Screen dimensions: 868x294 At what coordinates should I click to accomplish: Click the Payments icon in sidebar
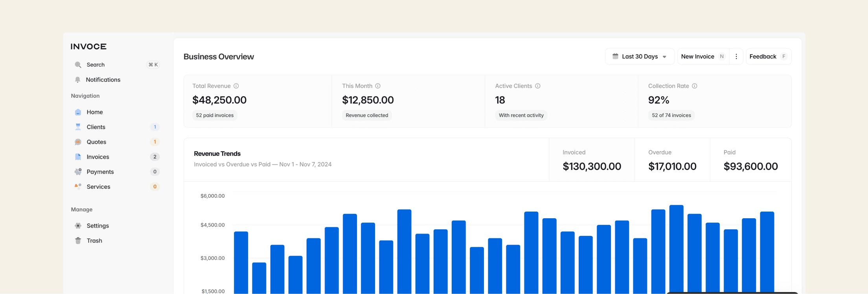[78, 172]
